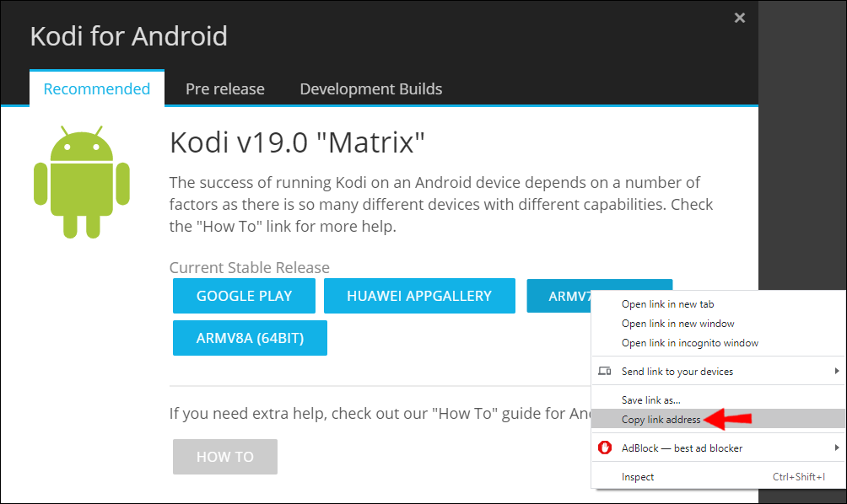This screenshot has height=504, width=847.
Task: Close the Kodi for Android dialog
Action: tap(740, 18)
